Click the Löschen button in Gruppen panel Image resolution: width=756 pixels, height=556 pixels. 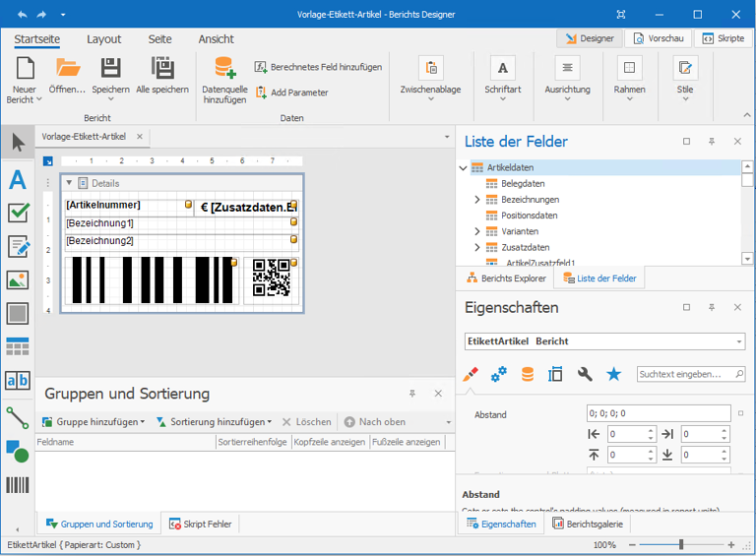[x=307, y=421]
